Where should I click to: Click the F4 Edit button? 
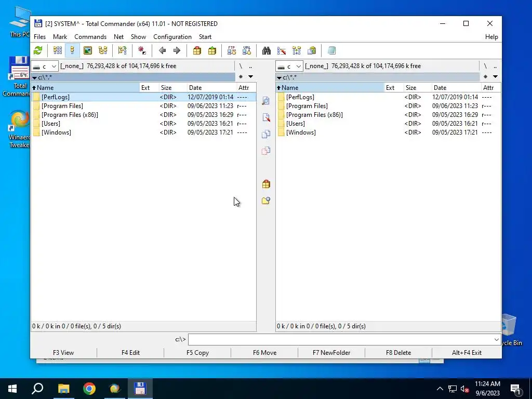coord(130,353)
